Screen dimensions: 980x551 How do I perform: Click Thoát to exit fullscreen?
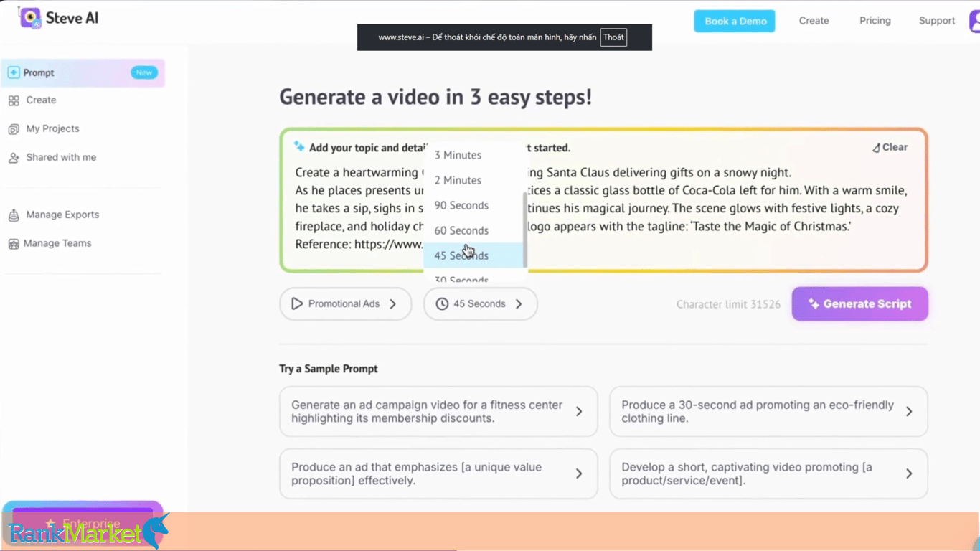(x=613, y=37)
